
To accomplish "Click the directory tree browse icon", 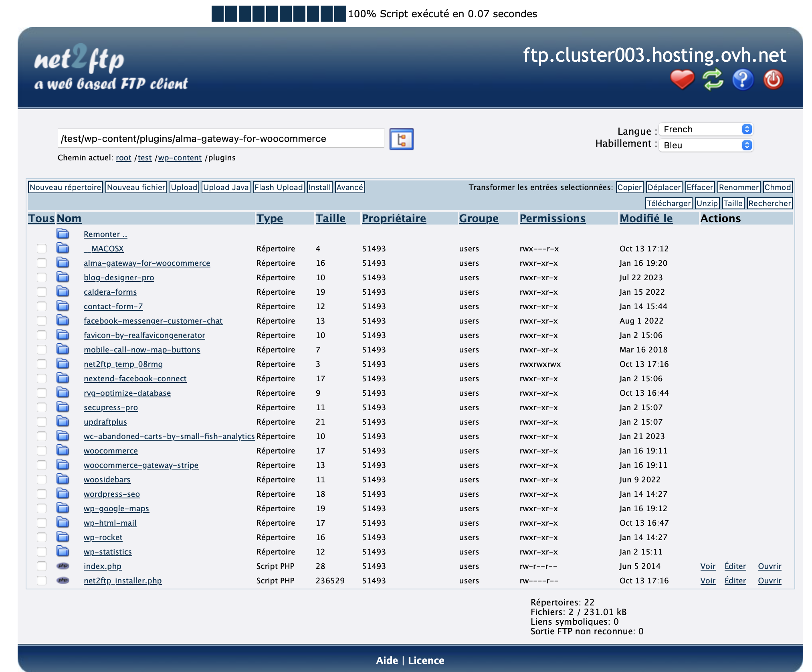I will pyautogui.click(x=401, y=139).
